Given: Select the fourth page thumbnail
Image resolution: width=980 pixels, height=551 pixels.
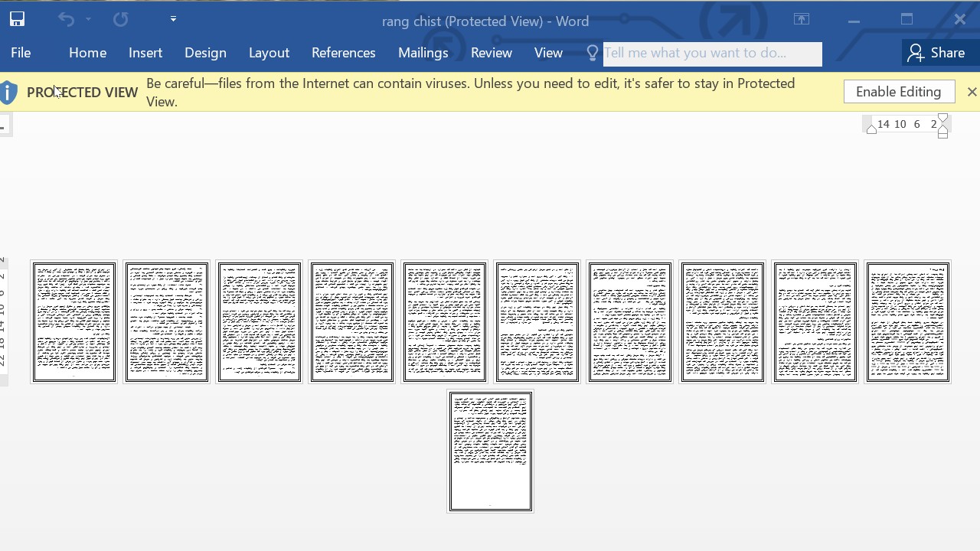Looking at the screenshot, I should (x=351, y=321).
